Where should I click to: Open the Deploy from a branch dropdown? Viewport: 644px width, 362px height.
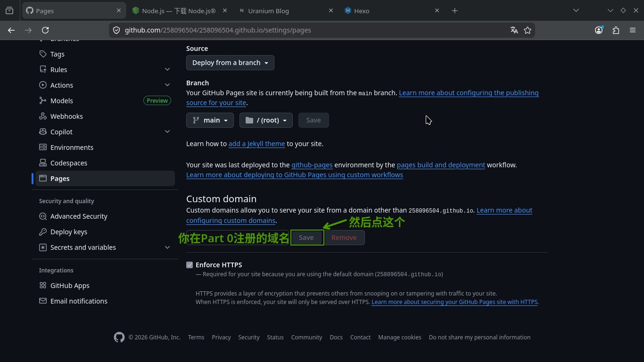(230, 63)
